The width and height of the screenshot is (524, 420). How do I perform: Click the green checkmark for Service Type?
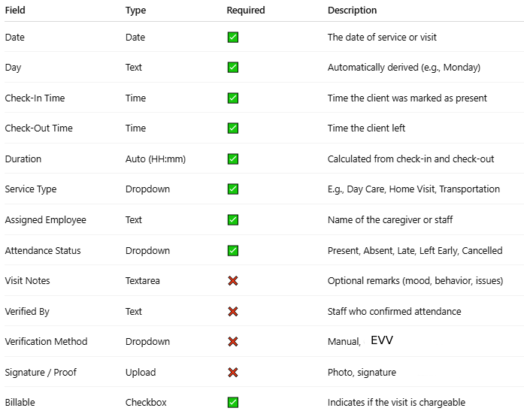233,189
